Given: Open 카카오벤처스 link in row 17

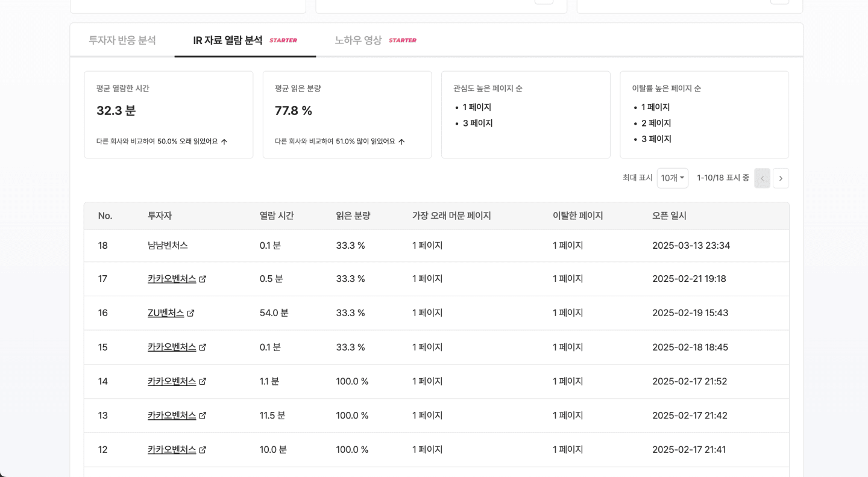Looking at the screenshot, I should point(172,279).
